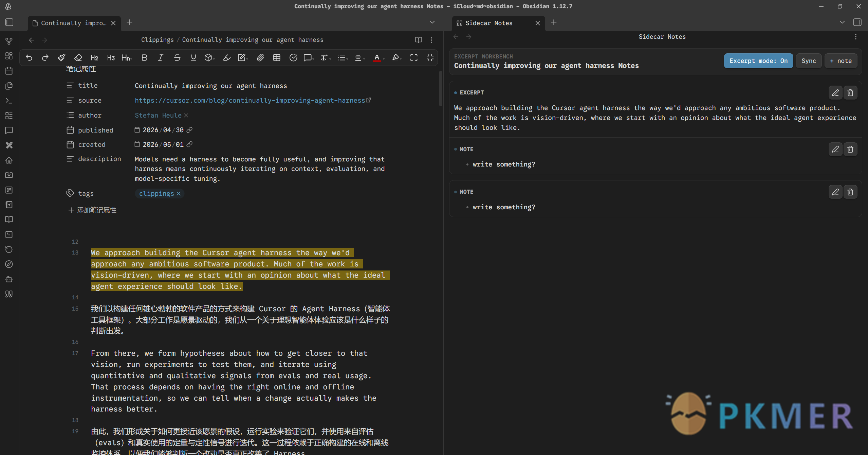Open the Clippings breadcrumb folder
Screen dimensions: 868x455
click(157, 40)
